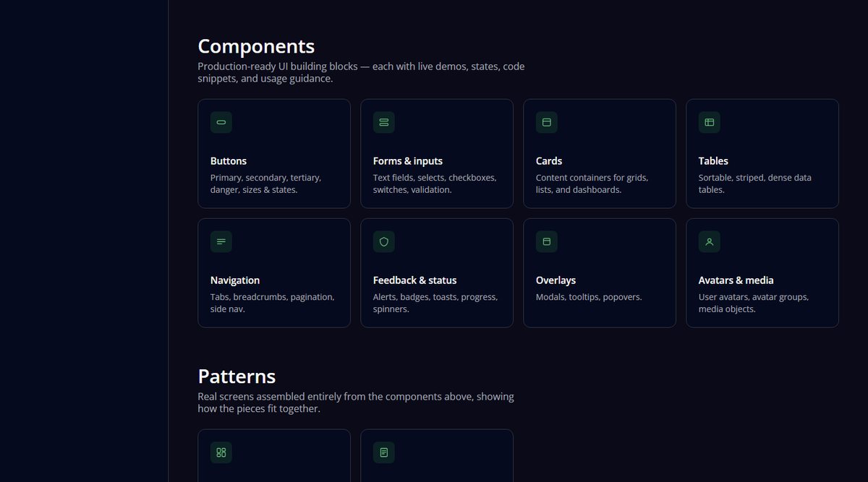
Task: Open the Feedback & status title
Action: (415, 280)
